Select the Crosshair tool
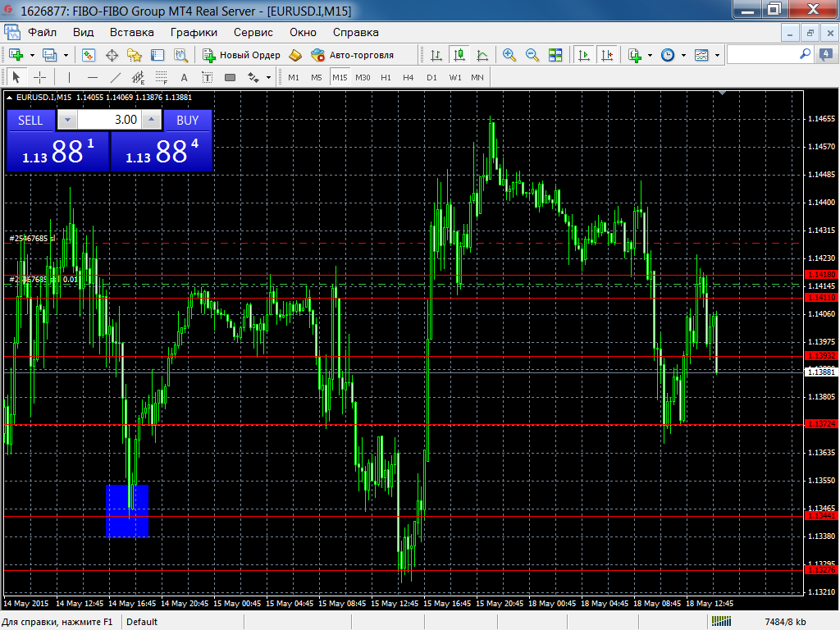This screenshot has width=840, height=630. pos(39,78)
